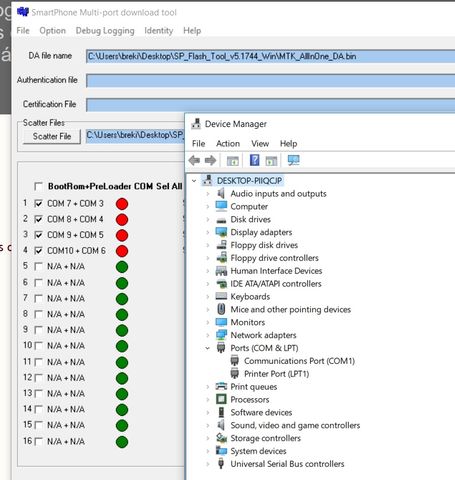Image resolution: width=455 pixels, height=480 pixels.
Task: Click the Human Interface Devices icon
Action: 221,271
